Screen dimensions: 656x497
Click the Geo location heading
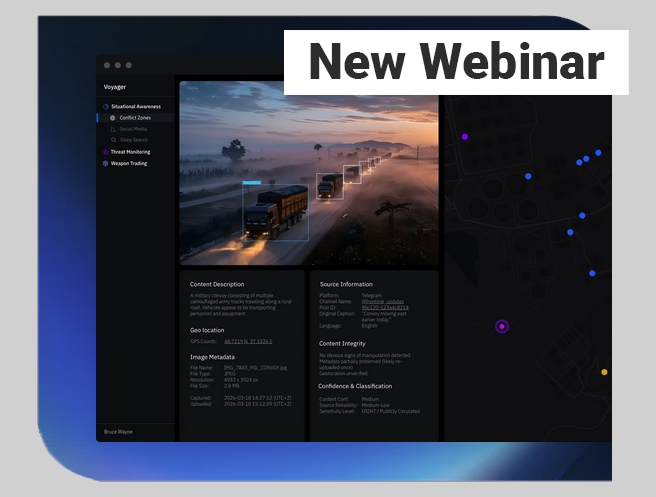(x=207, y=330)
